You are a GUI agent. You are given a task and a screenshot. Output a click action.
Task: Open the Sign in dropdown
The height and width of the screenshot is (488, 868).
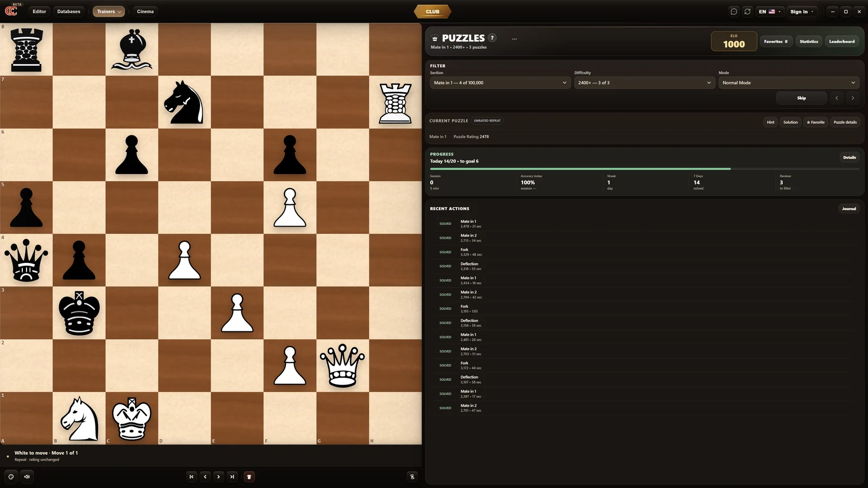[x=802, y=11]
